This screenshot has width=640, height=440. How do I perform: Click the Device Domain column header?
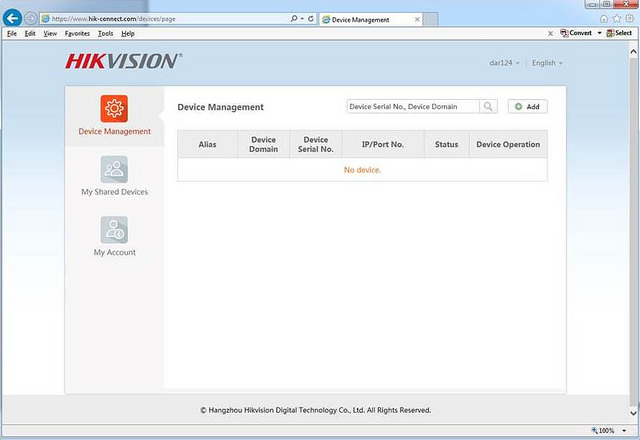263,144
